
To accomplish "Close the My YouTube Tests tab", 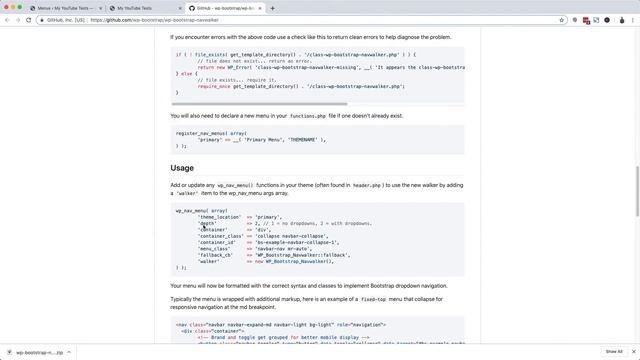I will click(180, 8).
